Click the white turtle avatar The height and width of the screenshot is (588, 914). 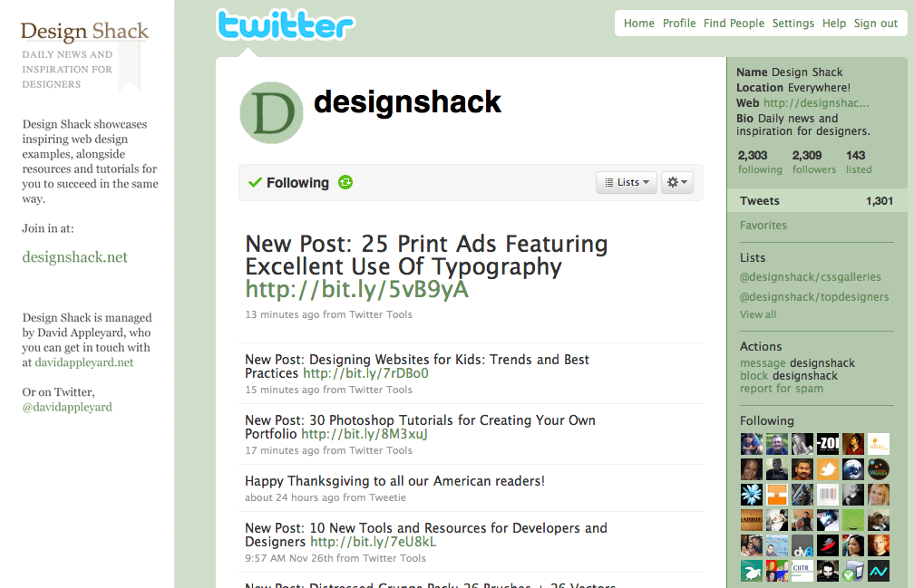point(752,571)
